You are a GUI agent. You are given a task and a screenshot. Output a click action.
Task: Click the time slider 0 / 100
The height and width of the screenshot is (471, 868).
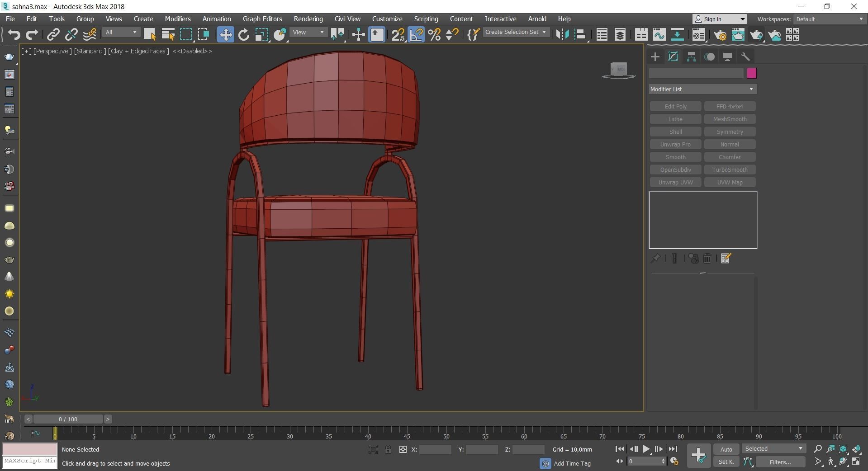[68, 419]
